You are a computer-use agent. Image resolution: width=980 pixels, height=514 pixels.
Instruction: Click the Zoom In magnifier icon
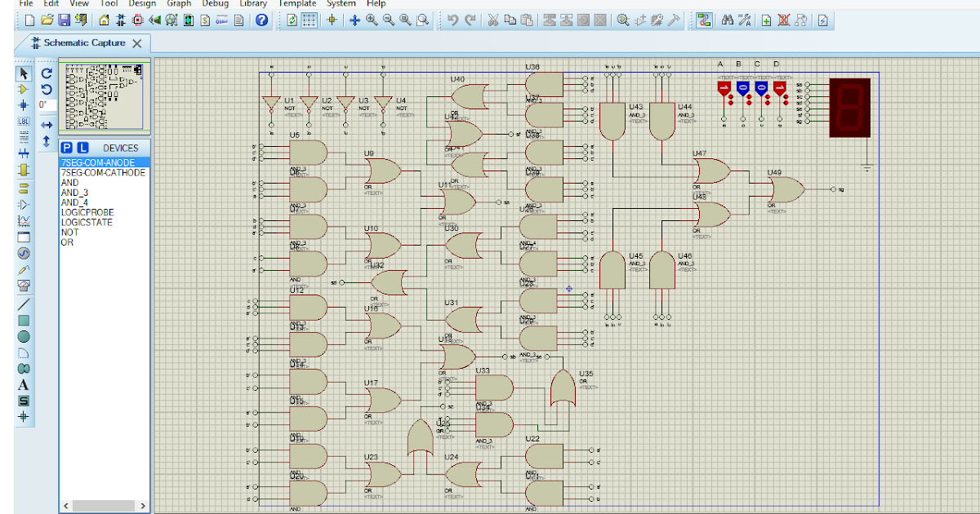372,20
